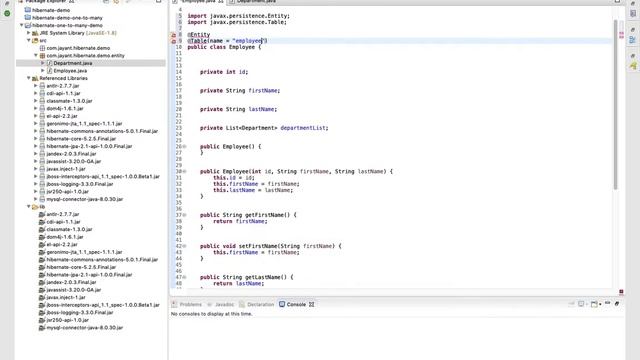Click the 'departmentList' field on line 23

click(x=303, y=128)
